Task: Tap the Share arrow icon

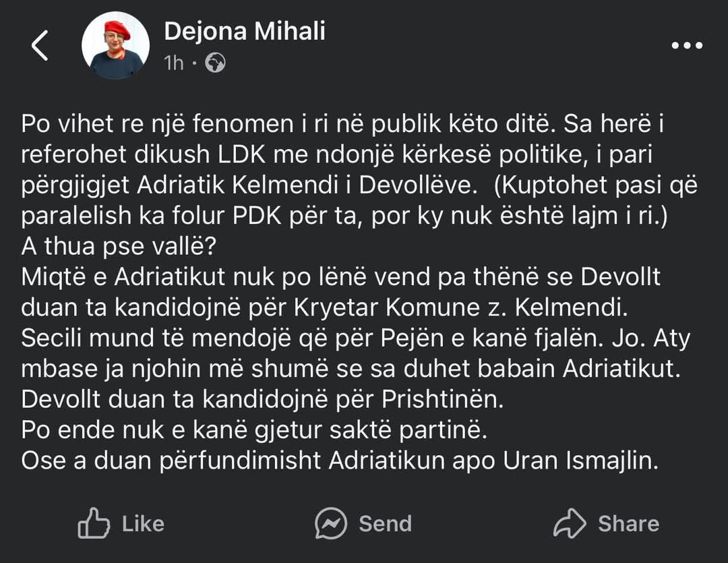Action: pos(570,523)
